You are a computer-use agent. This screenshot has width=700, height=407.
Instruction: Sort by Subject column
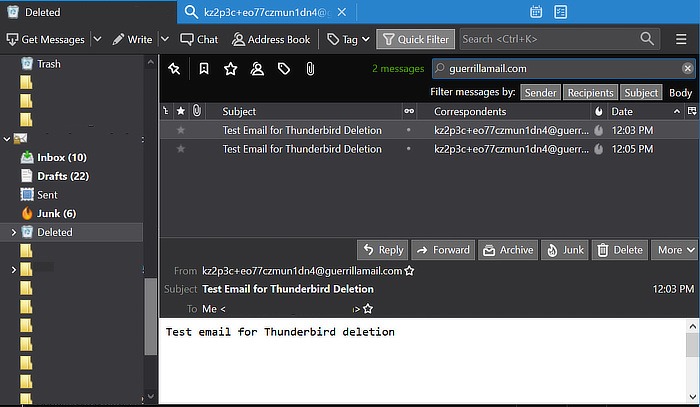[x=304, y=111]
